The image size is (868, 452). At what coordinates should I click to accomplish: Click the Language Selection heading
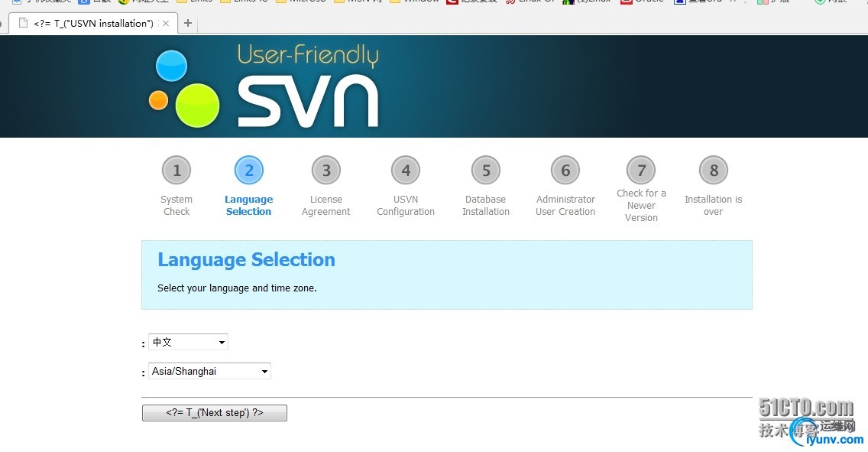click(246, 260)
